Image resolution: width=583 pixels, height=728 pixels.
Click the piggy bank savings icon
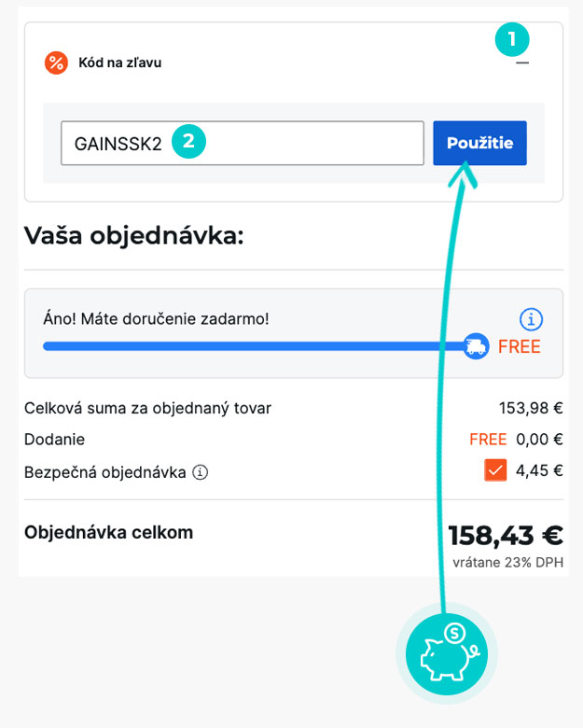447,651
